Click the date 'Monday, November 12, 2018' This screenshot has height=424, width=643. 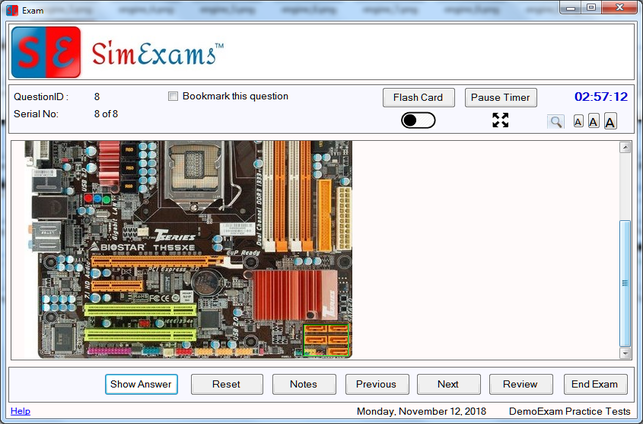coord(421,411)
